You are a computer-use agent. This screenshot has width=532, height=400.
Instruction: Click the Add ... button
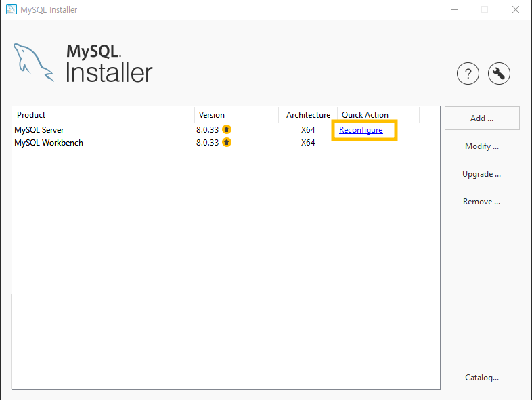pos(482,118)
